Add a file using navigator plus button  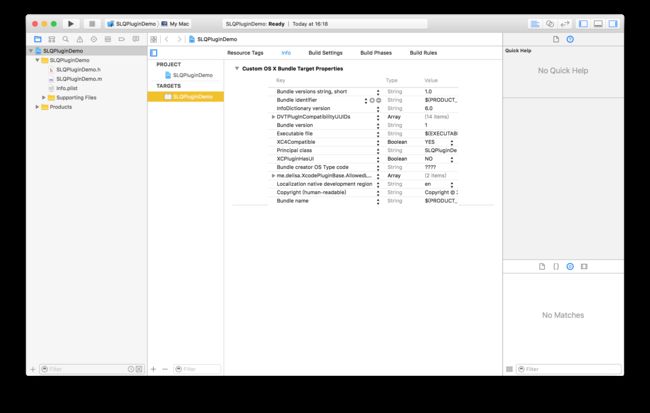click(x=33, y=369)
